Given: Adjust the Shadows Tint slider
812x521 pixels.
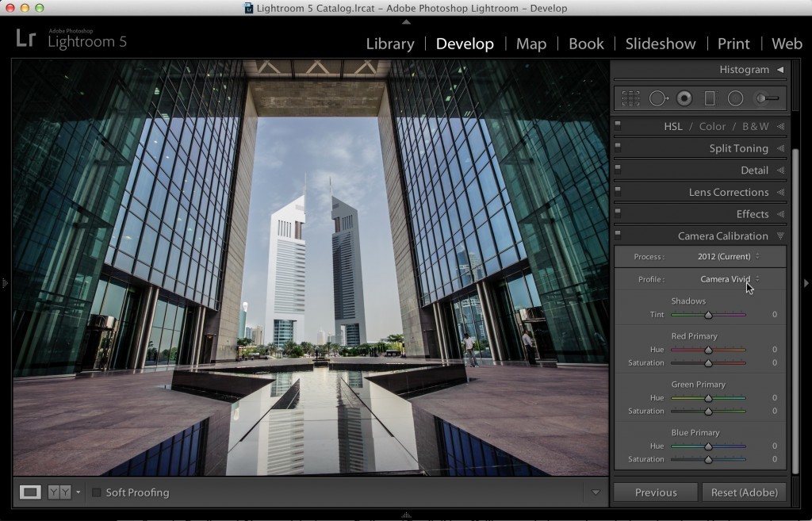Looking at the screenshot, I should coord(708,314).
